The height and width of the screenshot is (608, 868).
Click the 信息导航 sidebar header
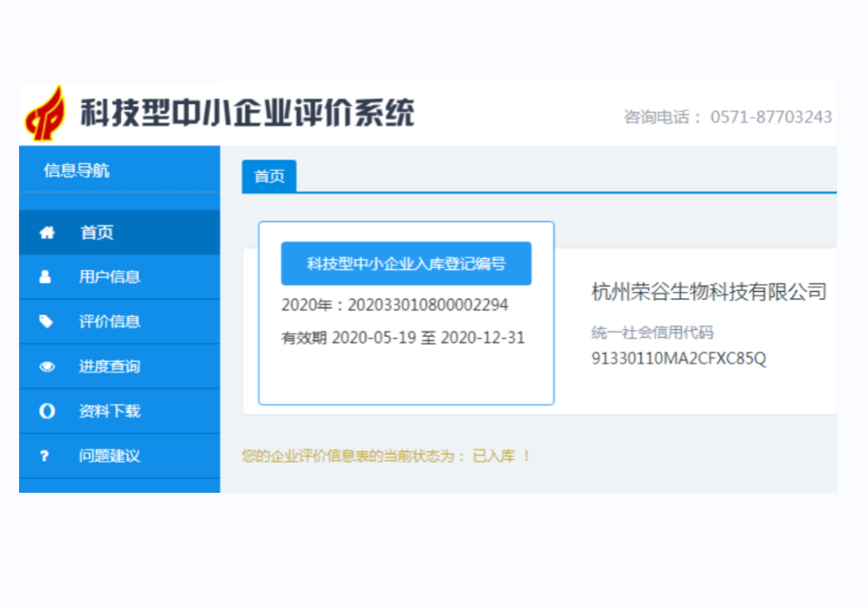coord(77,170)
